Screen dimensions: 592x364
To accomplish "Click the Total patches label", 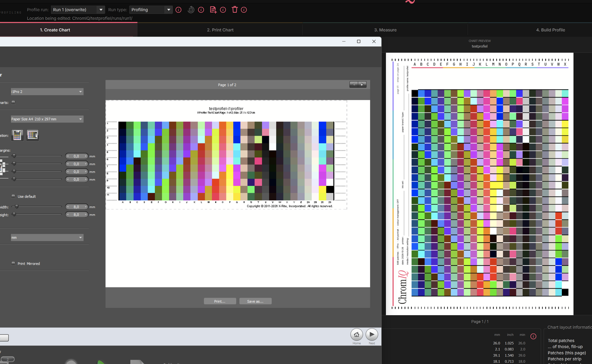I will click(x=561, y=340).
